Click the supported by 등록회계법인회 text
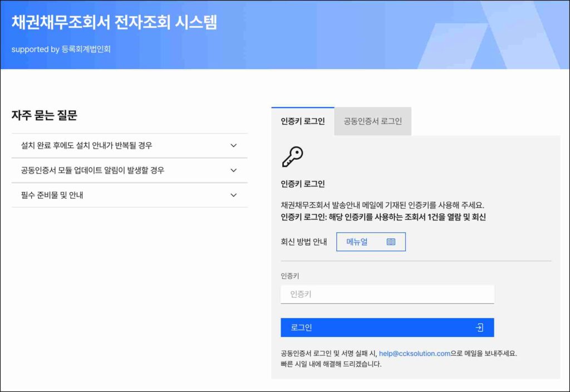570x392 pixels. [x=61, y=49]
